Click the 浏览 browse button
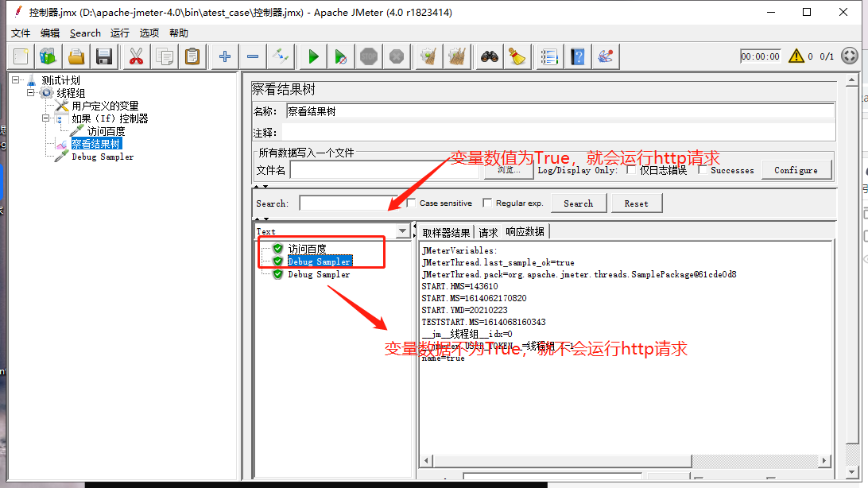 pos(509,170)
